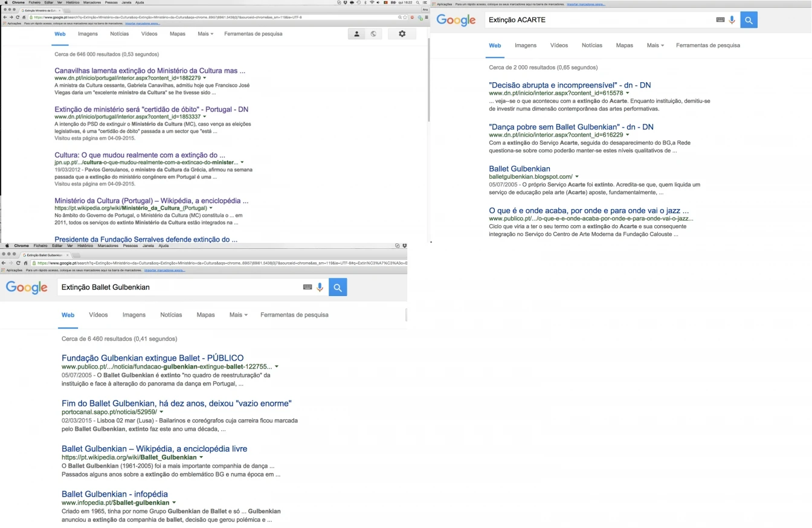
Task: Open arrow menu next to infopedia.pt result URL
Action: tap(174, 503)
